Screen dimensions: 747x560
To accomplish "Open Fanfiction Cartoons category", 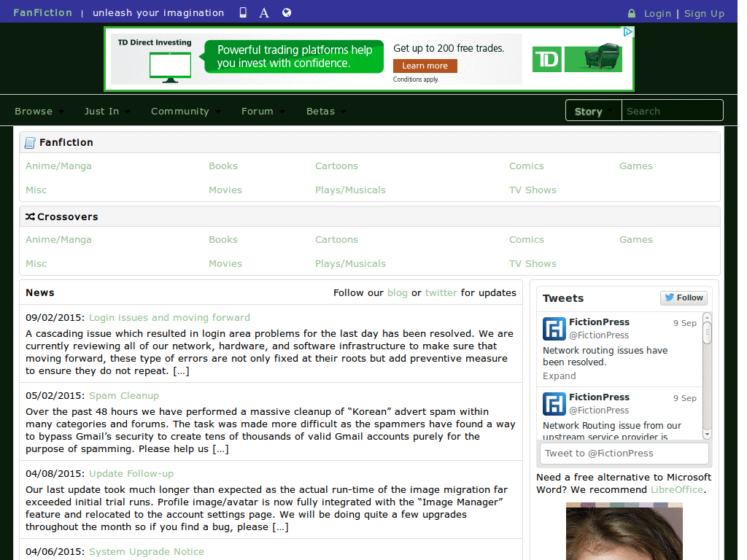I will [336, 166].
